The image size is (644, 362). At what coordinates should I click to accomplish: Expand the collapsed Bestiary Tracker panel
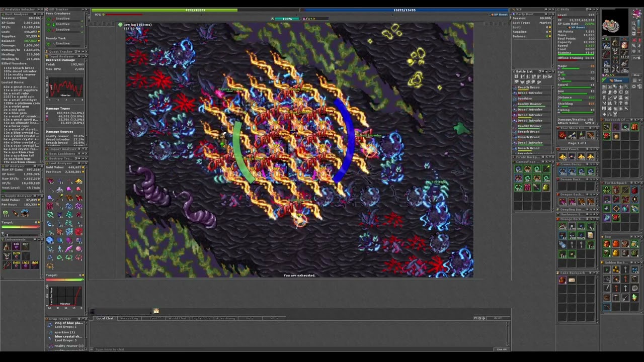point(83,158)
